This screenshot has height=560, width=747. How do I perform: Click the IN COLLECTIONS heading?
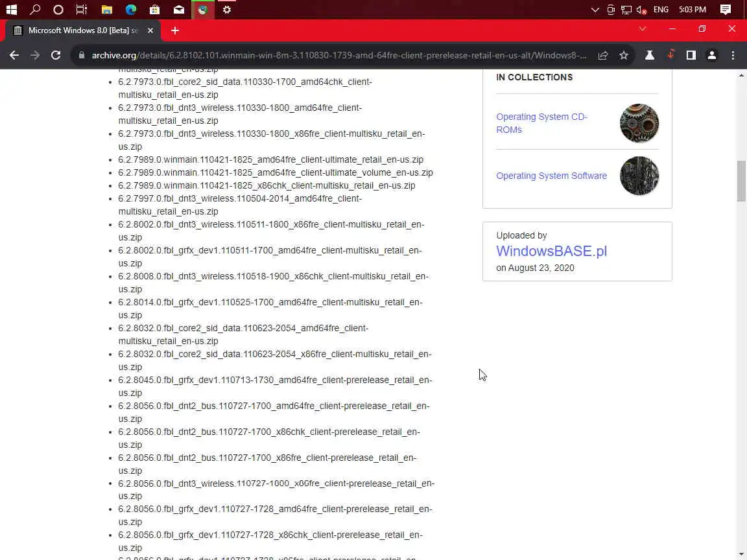(534, 77)
